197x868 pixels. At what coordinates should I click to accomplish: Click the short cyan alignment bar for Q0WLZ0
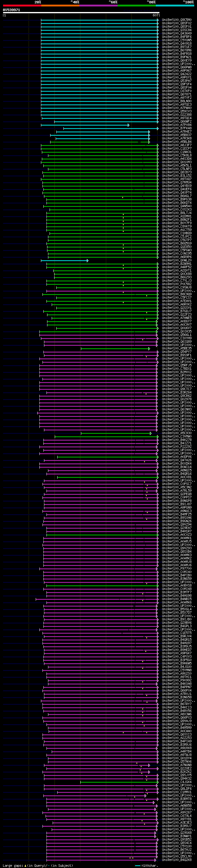[65, 260]
